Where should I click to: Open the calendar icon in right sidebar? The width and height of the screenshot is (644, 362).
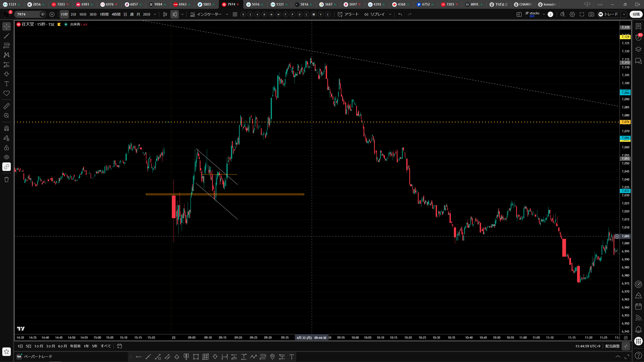coord(638,306)
